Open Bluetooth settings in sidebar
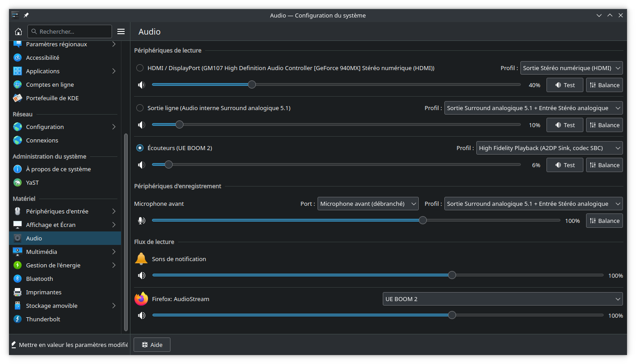 pyautogui.click(x=40, y=279)
